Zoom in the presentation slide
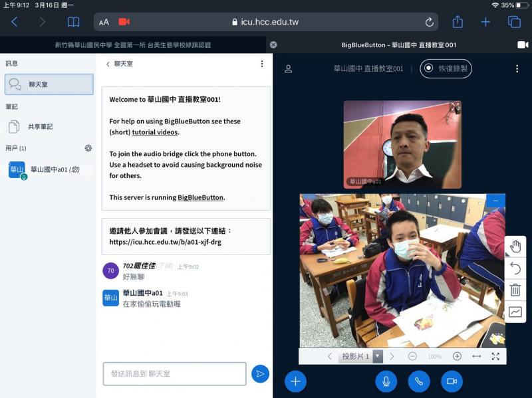Screen dimensions: 532x398 [457, 356]
